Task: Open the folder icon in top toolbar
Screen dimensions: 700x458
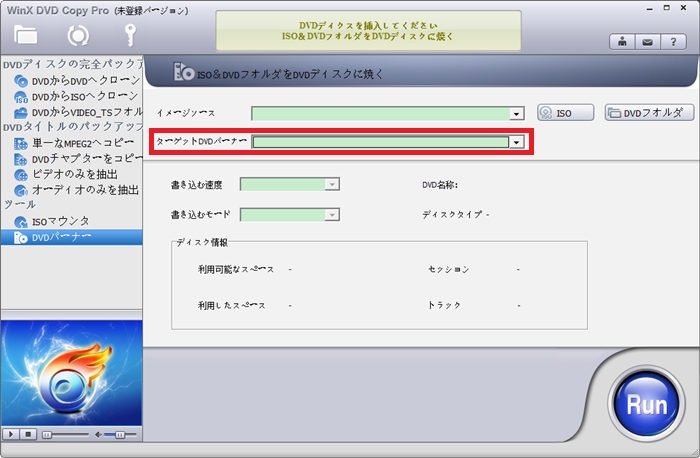Action: tap(25, 35)
